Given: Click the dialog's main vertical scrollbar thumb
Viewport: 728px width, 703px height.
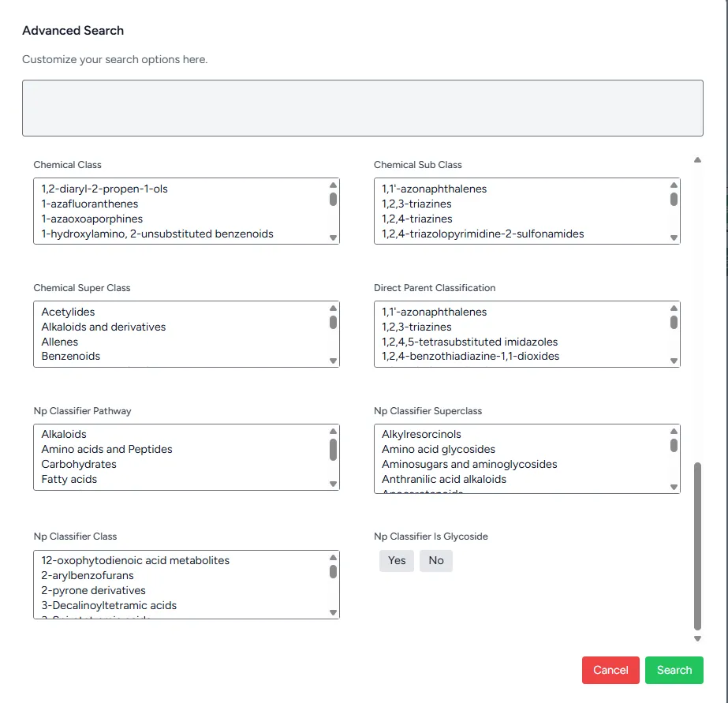Looking at the screenshot, I should (x=697, y=544).
